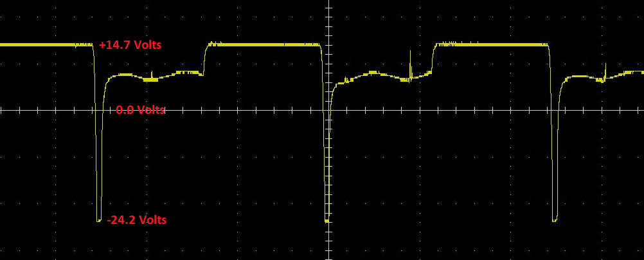
Task: Click the 0.0 Volts annotation
Action: tap(141, 110)
